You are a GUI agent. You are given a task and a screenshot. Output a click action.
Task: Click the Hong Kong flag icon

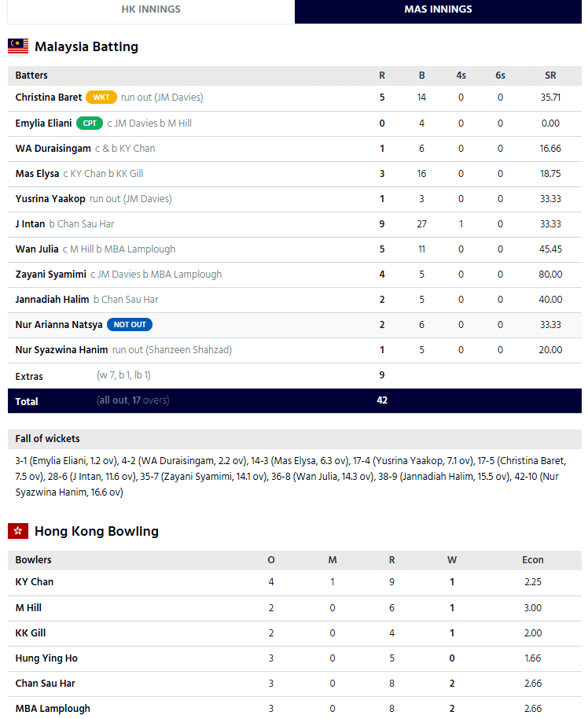[18, 531]
